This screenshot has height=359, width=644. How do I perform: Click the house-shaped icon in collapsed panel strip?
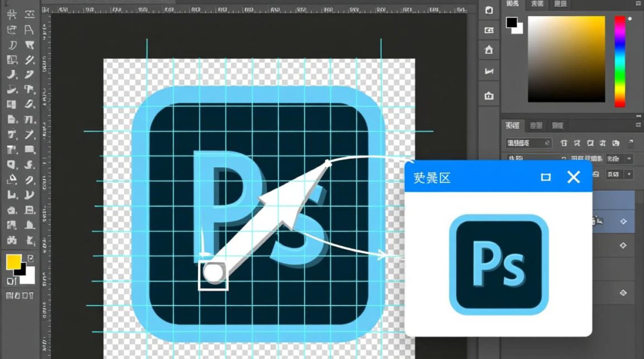pos(489,50)
